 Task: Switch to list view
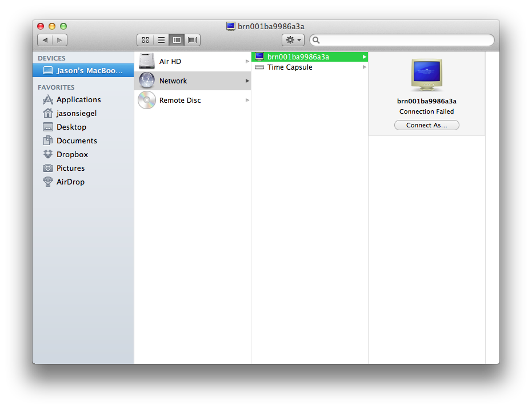pyautogui.click(x=161, y=40)
